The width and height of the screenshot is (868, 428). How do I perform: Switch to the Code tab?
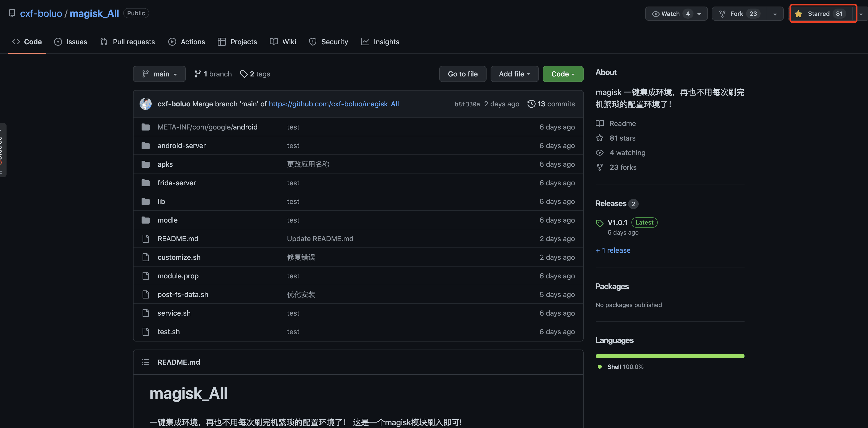coord(27,42)
